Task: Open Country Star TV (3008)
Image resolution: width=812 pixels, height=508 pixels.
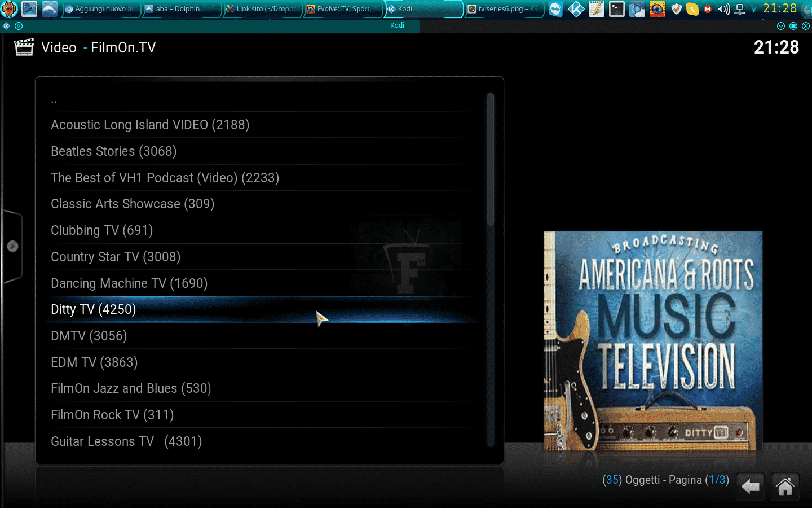Action: [259, 257]
